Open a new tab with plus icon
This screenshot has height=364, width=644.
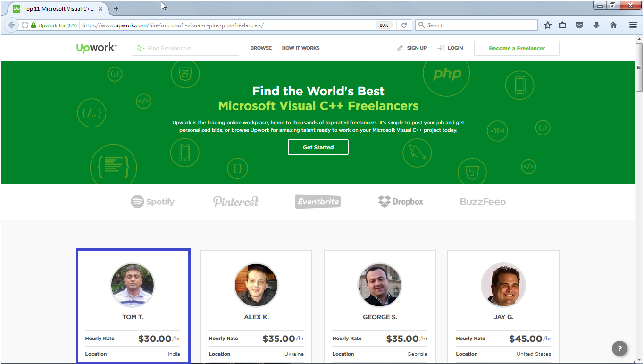(x=116, y=9)
